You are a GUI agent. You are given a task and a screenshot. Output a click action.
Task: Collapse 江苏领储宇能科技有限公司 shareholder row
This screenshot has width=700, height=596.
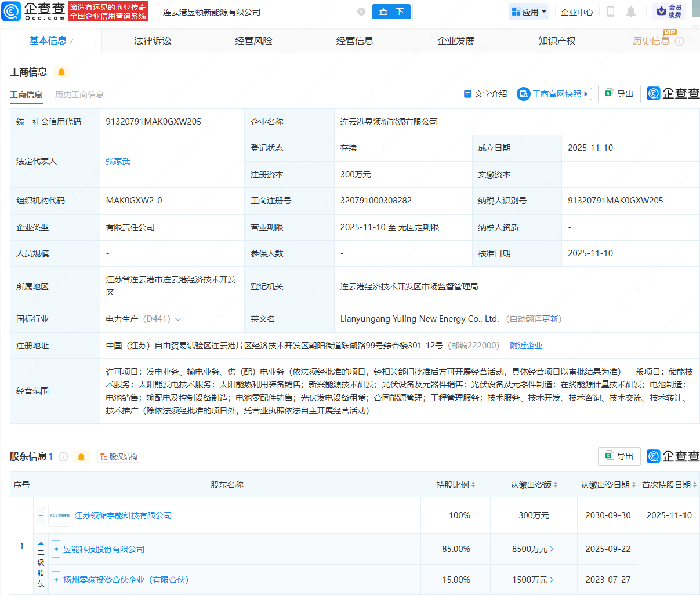click(x=41, y=515)
